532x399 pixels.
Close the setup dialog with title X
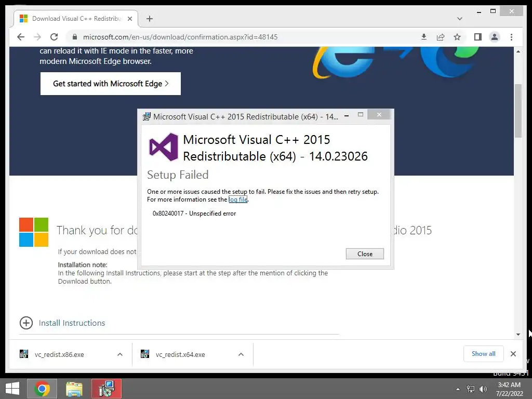(x=379, y=115)
